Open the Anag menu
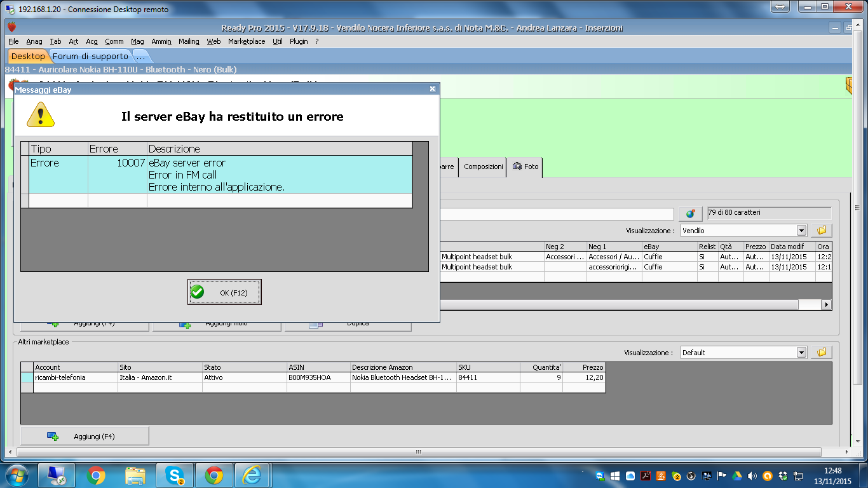The image size is (868, 488). pyautogui.click(x=34, y=41)
